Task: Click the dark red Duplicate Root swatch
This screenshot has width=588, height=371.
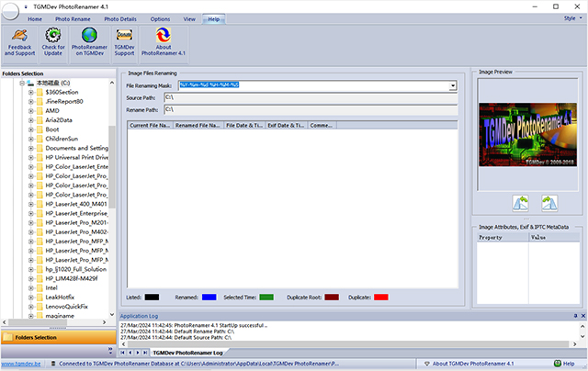Action: (x=332, y=298)
